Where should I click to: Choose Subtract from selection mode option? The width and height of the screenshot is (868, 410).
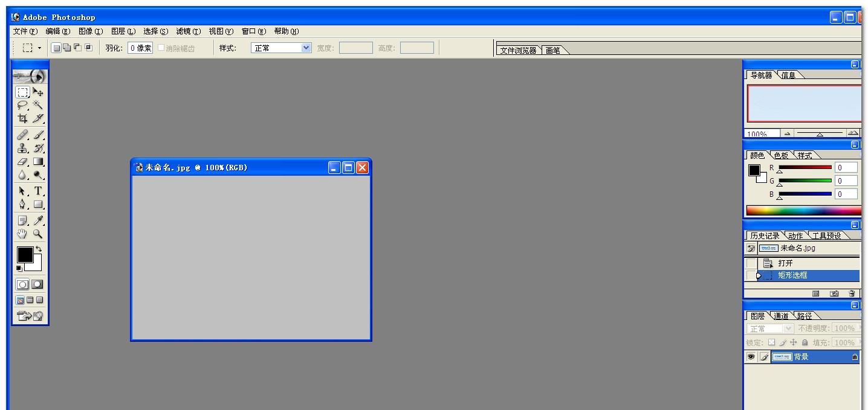77,48
